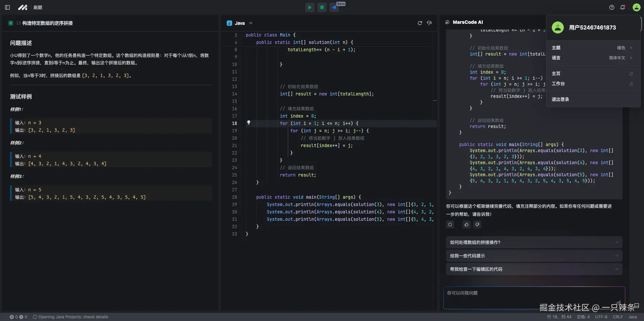The height and width of the screenshot is (321, 644).
Task: Open 主页 from the user menu
Action: (593, 74)
